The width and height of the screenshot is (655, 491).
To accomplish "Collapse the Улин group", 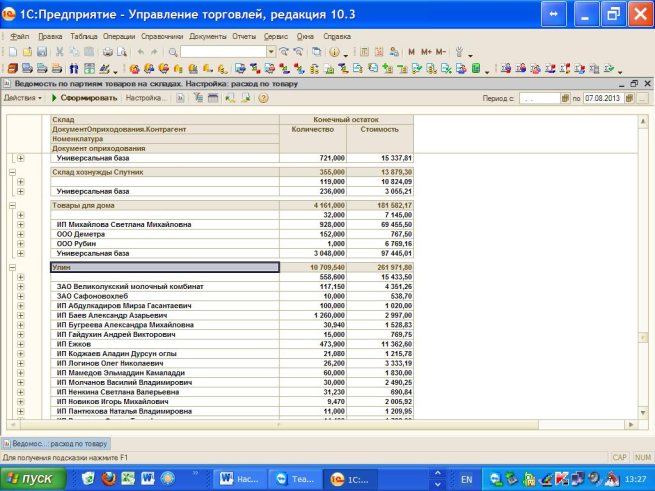I will click(13, 267).
